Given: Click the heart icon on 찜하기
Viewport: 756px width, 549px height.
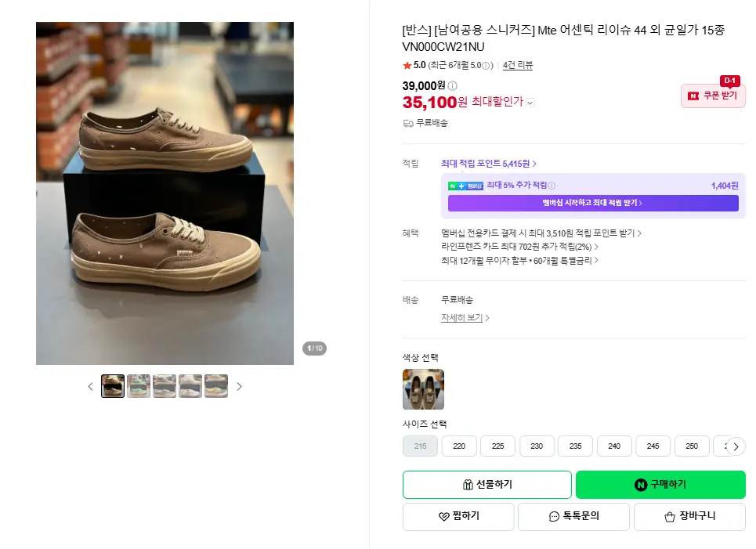Looking at the screenshot, I should click(x=443, y=516).
